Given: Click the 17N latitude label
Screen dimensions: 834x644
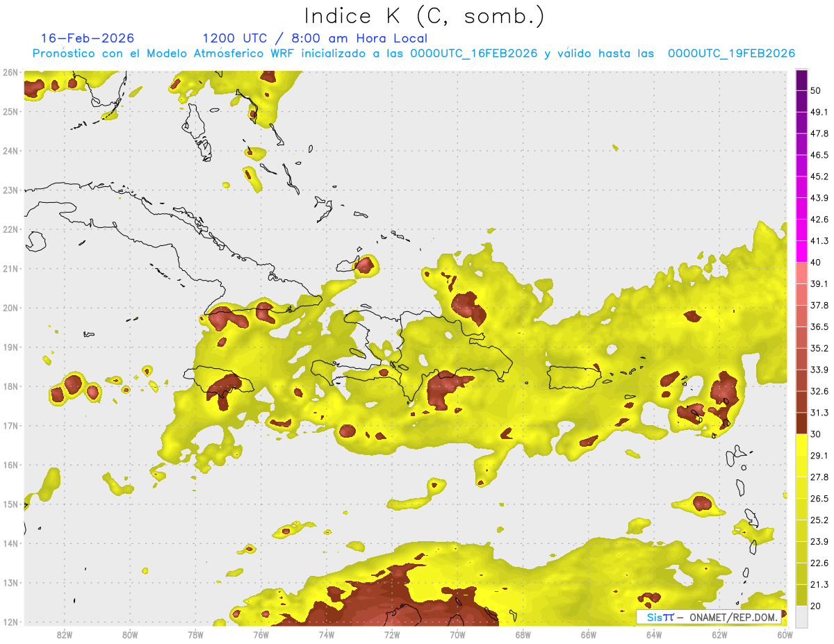Looking at the screenshot, I should coord(10,425).
